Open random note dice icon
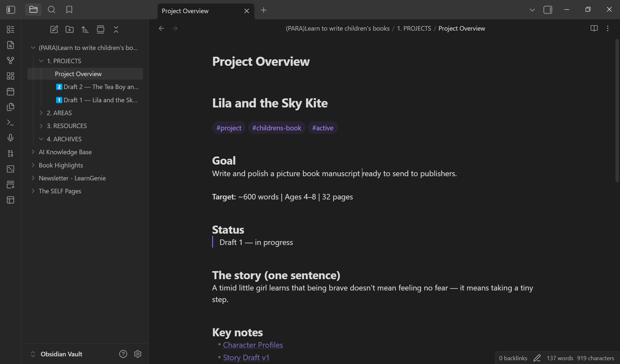 (x=11, y=169)
